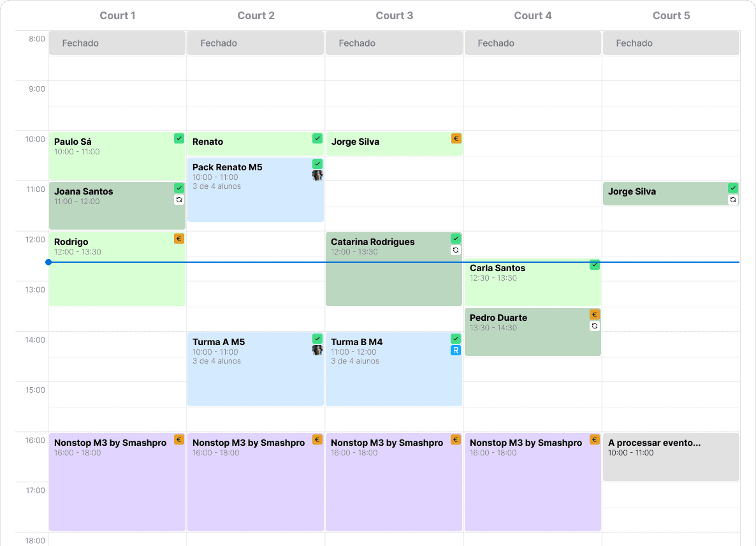Click the green check on Renato's booking

(x=317, y=138)
